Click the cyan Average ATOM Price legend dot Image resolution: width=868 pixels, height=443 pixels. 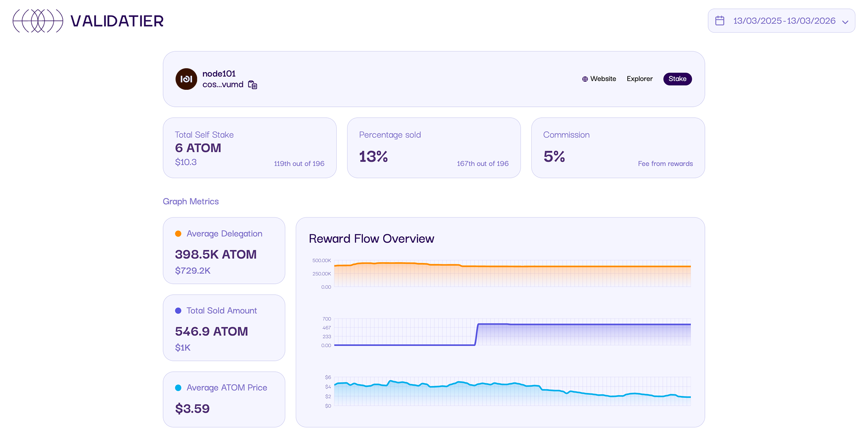[x=178, y=388]
